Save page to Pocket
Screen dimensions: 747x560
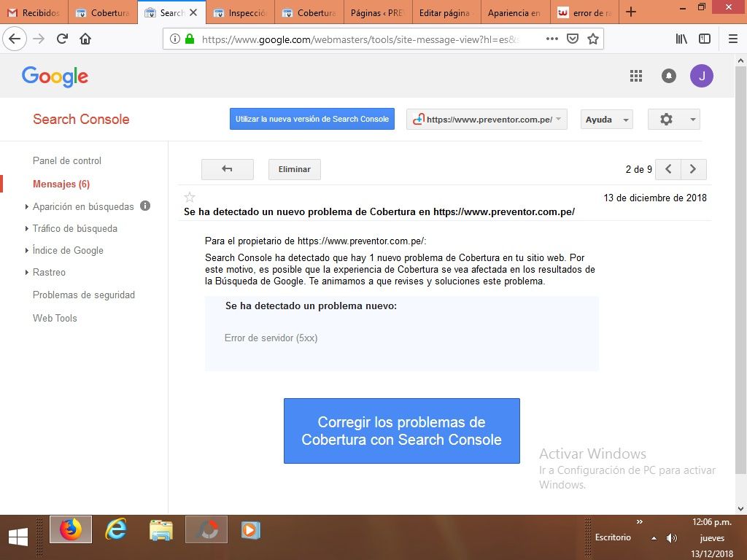click(x=573, y=39)
